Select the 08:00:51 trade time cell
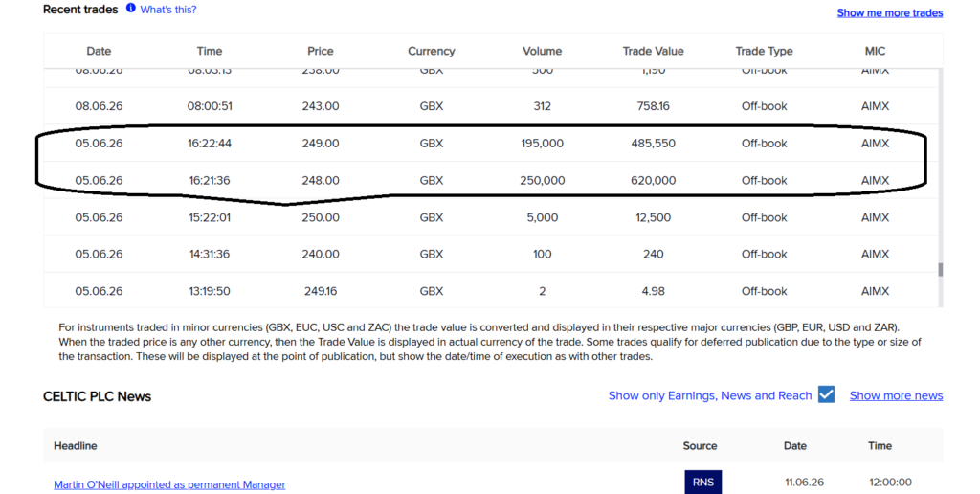This screenshot has width=980, height=494. point(210,106)
